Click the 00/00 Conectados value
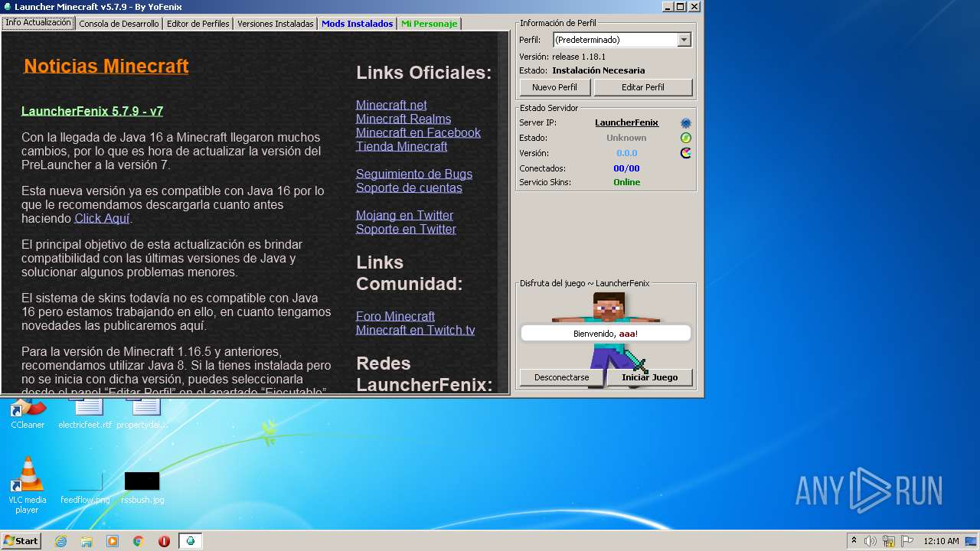This screenshot has height=551, width=980. pos(626,168)
